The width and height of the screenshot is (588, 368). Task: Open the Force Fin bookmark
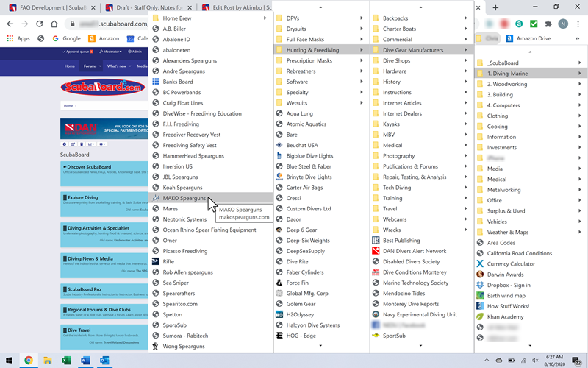click(x=321, y=283)
